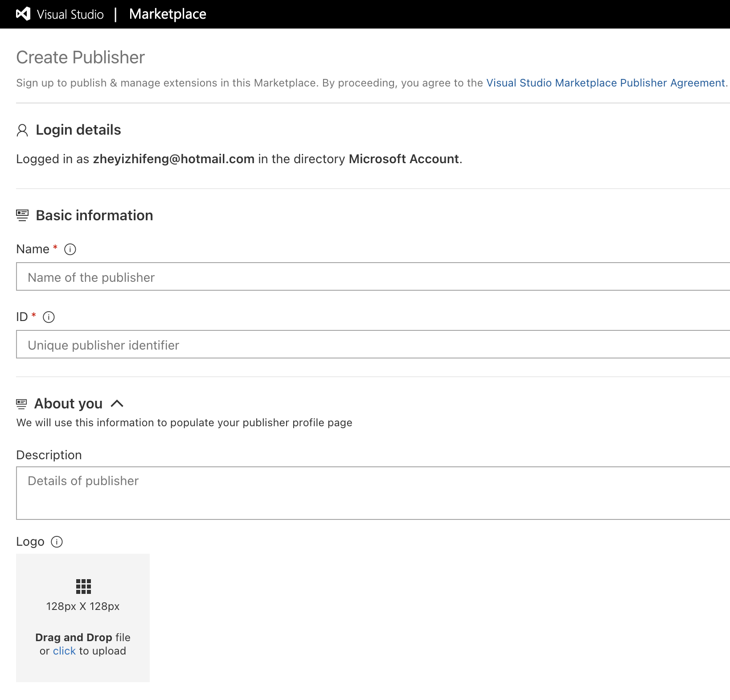The width and height of the screenshot is (730, 700).
Task: Click the logo placeholder grid icon
Action: pos(83,586)
